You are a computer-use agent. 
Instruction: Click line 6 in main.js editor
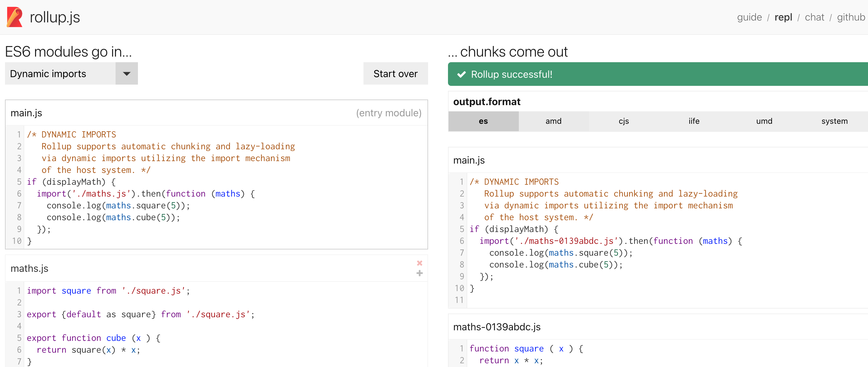[145, 194]
